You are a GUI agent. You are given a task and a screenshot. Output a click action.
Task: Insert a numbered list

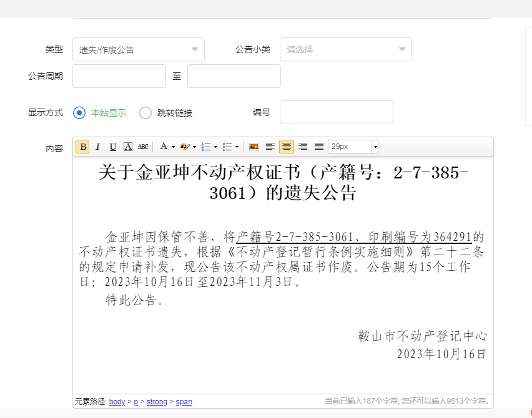(x=206, y=147)
